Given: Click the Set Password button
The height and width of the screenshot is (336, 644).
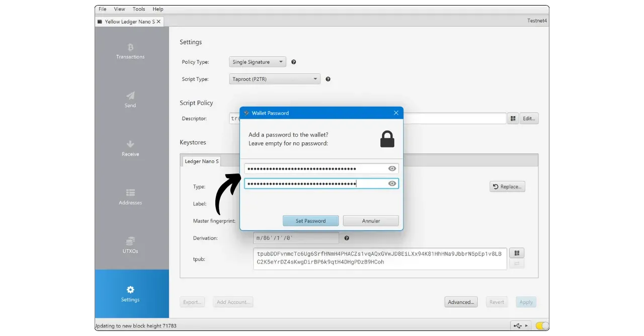Looking at the screenshot, I should [310, 221].
